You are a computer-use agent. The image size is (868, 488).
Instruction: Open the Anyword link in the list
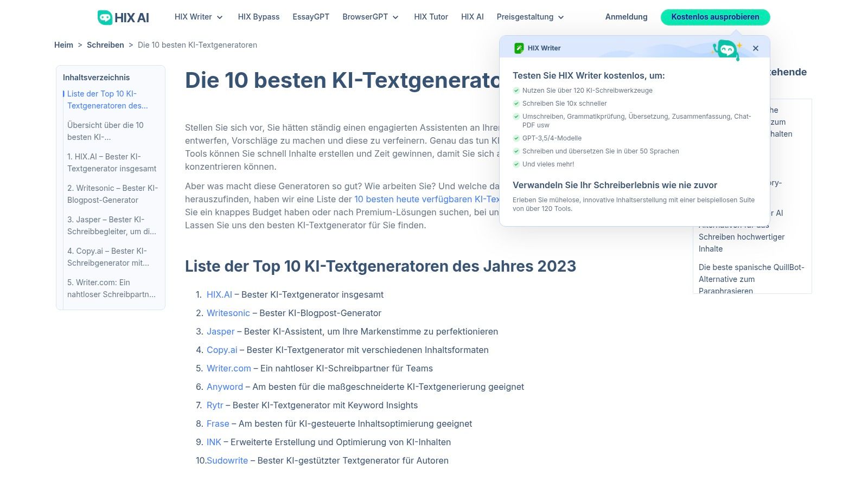(225, 387)
